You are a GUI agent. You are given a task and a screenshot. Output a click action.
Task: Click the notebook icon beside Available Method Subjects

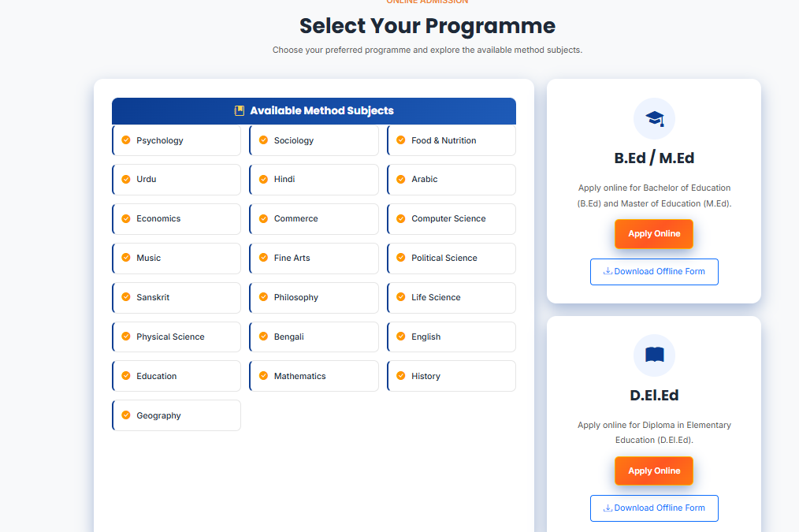click(x=239, y=110)
